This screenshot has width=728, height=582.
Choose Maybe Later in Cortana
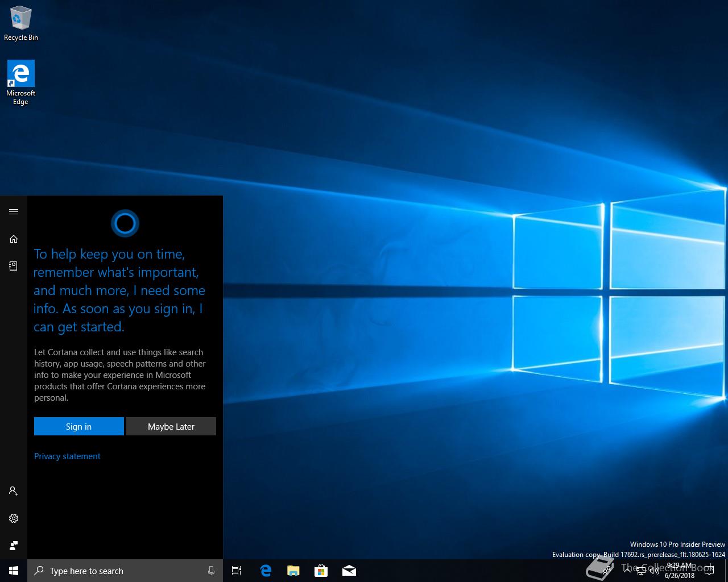click(x=171, y=426)
